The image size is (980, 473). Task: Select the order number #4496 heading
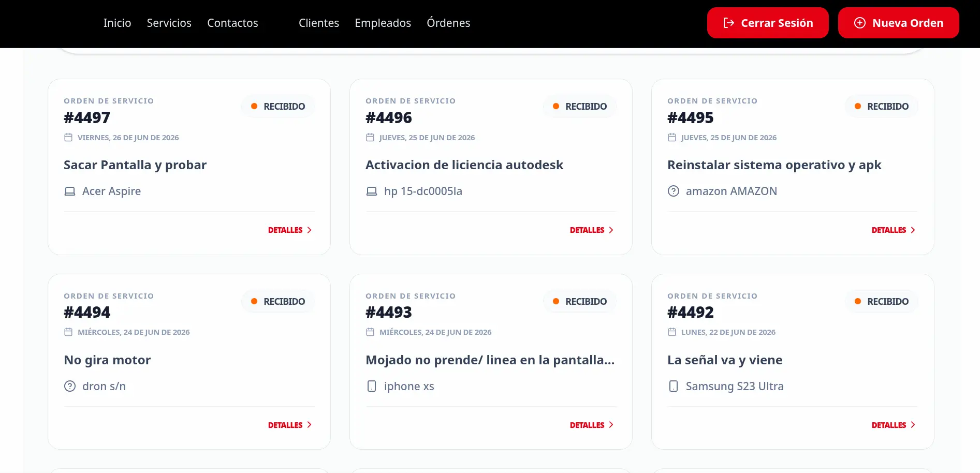389,118
